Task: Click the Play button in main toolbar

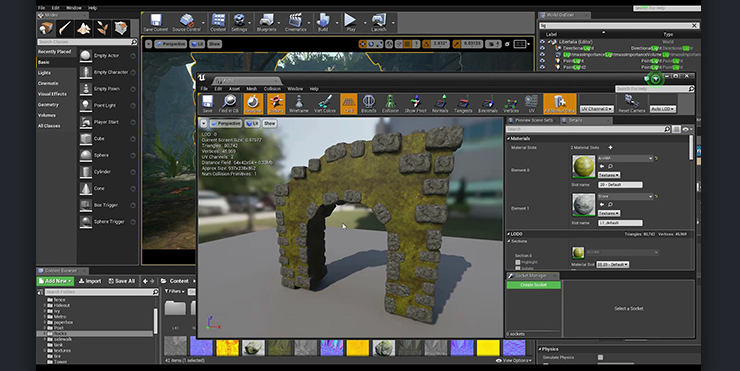Action: pos(351,23)
